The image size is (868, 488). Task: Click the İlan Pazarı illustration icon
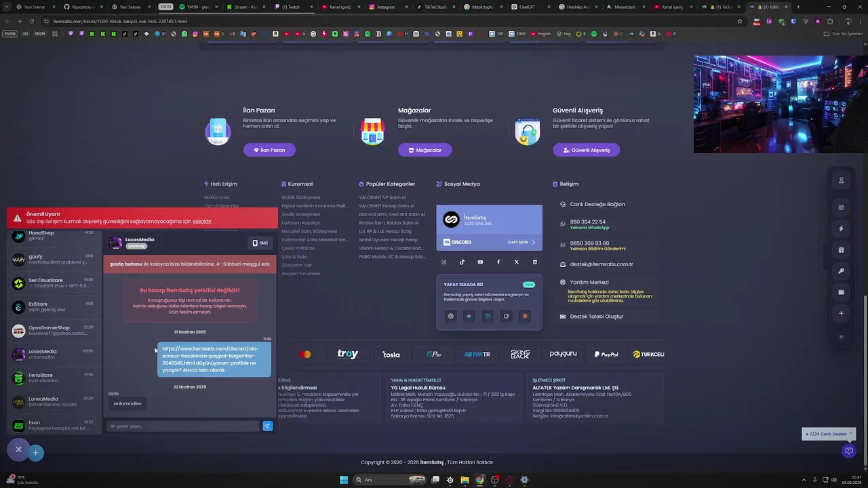pyautogui.click(x=218, y=131)
